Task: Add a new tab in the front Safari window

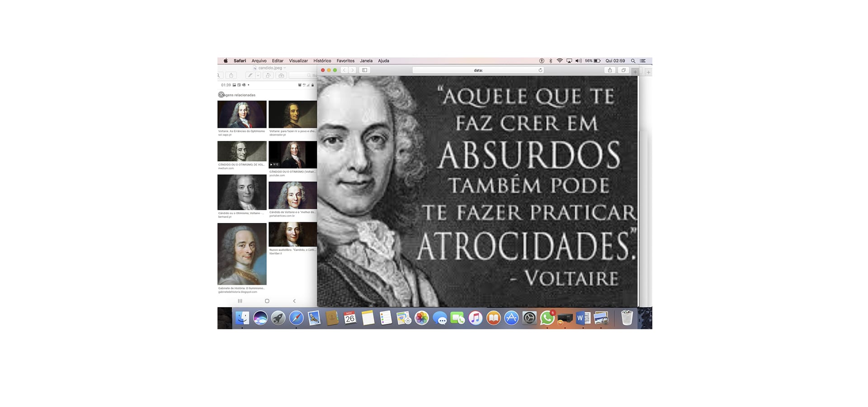Action: [635, 72]
